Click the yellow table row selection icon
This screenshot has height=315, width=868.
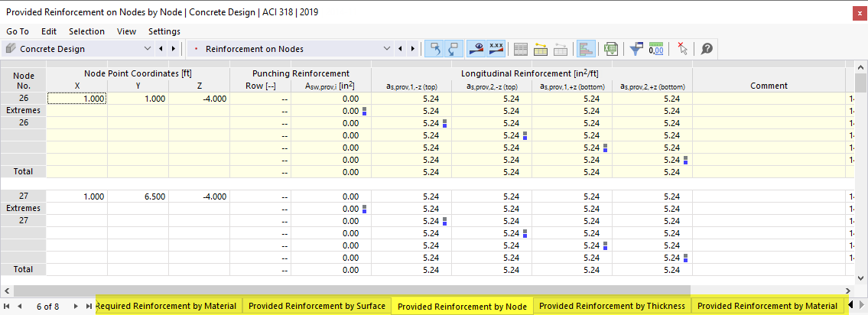pyautogui.click(x=541, y=48)
